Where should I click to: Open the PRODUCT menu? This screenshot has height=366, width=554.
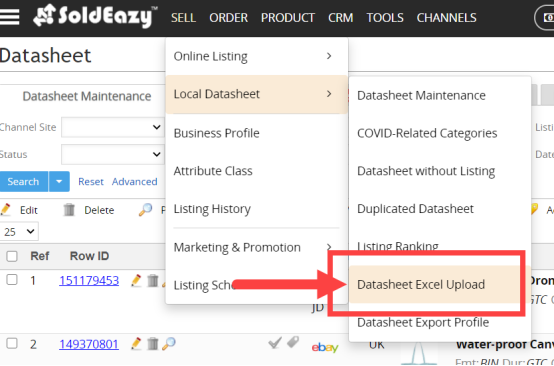click(288, 18)
